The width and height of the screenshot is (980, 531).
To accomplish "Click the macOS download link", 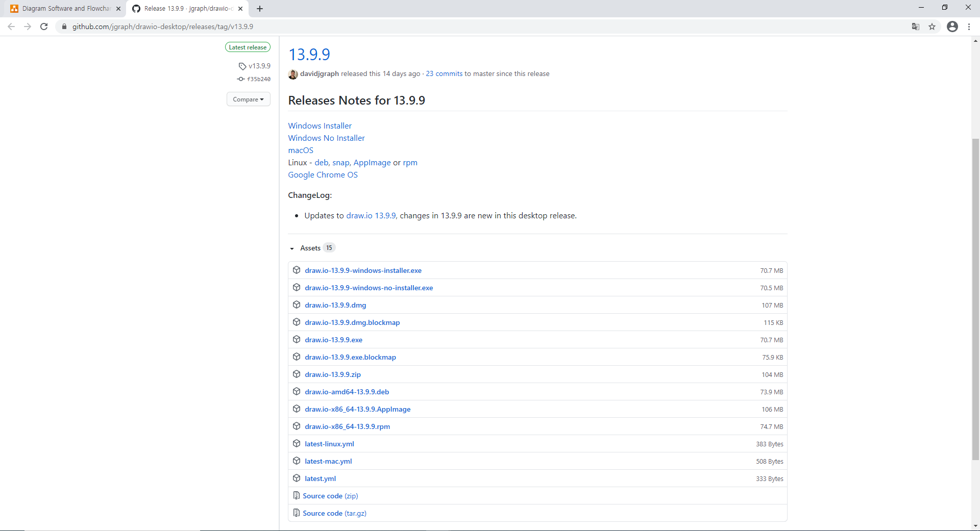I will click(x=301, y=150).
